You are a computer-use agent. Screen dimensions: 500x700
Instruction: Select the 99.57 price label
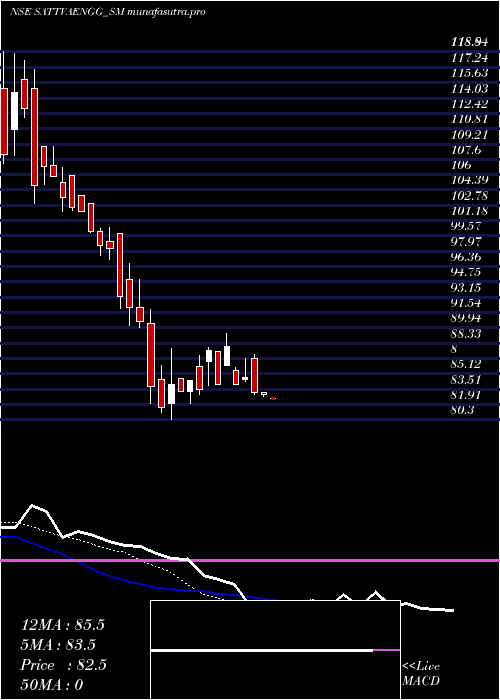coord(466,226)
